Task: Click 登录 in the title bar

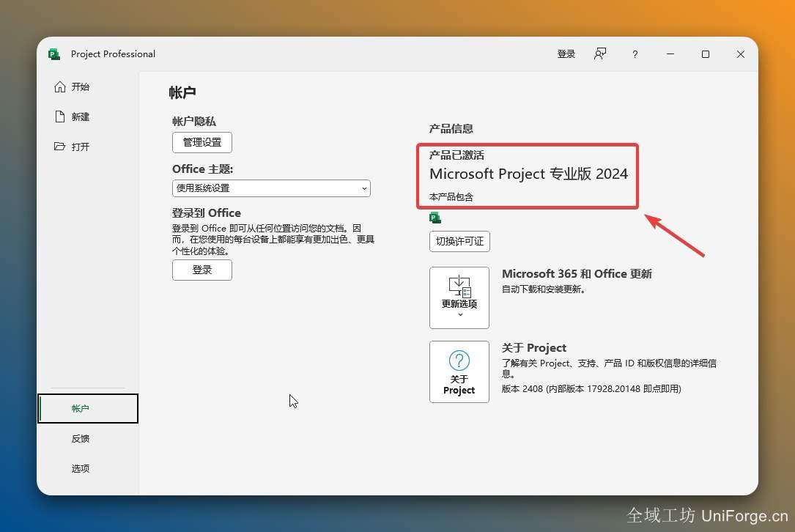Action: tap(566, 54)
